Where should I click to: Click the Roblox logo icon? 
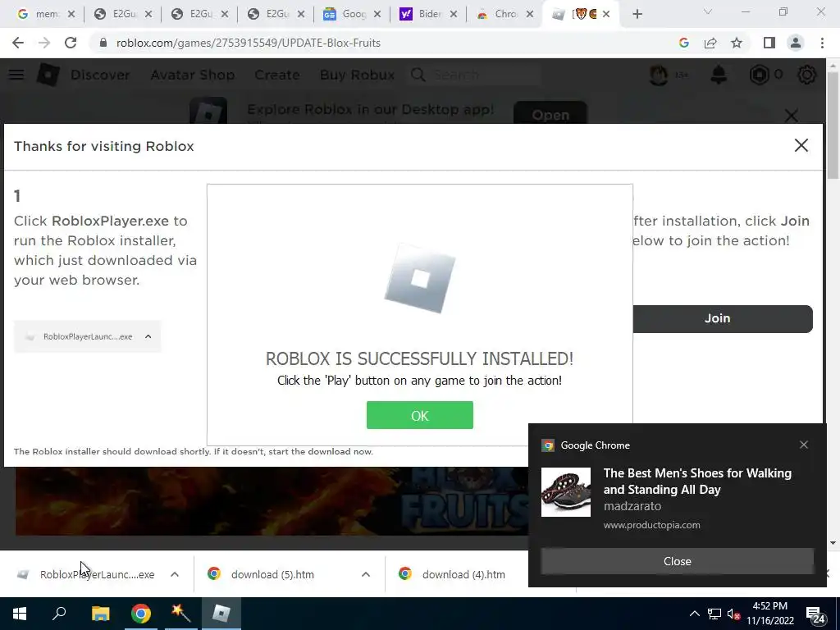[x=48, y=75]
